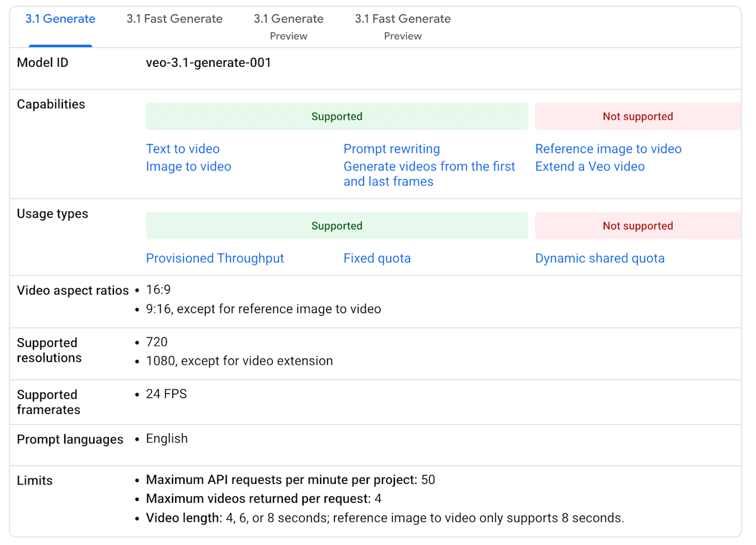Open the Text to video link
This screenshot has width=756, height=545.
[183, 149]
